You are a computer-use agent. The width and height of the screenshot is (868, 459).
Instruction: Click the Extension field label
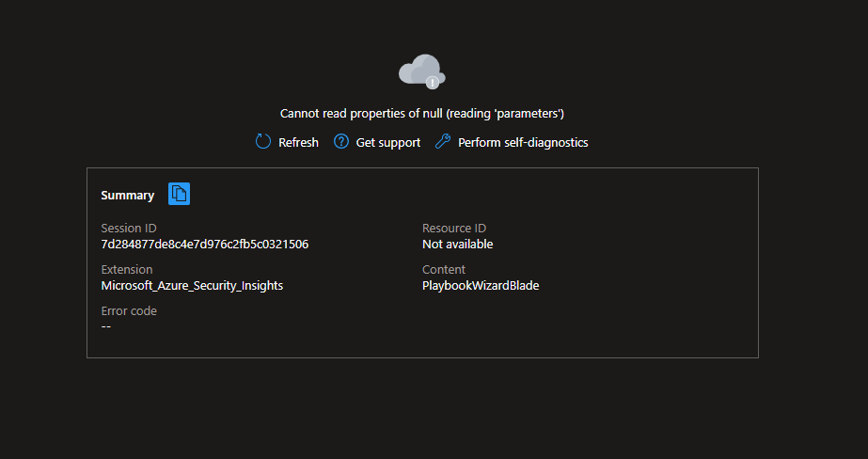click(126, 270)
